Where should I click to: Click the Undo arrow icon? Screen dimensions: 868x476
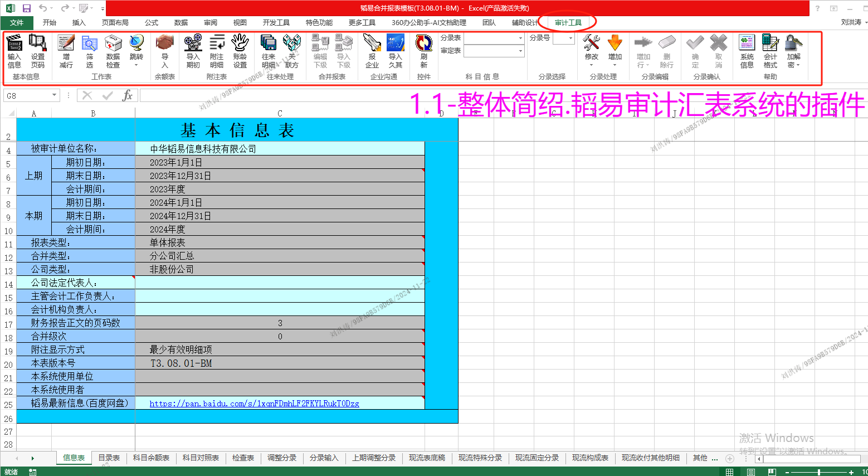pos(43,8)
